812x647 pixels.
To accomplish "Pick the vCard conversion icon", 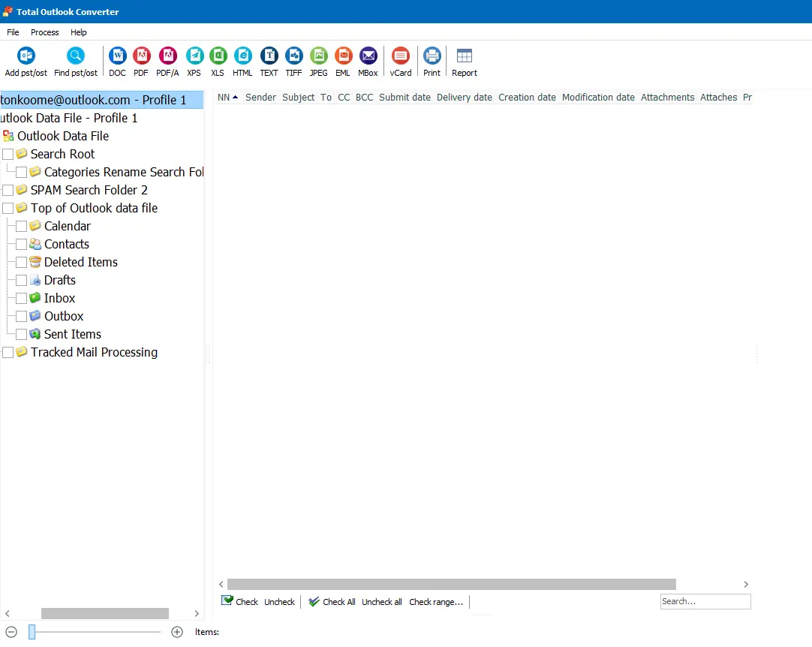I will pyautogui.click(x=400, y=56).
